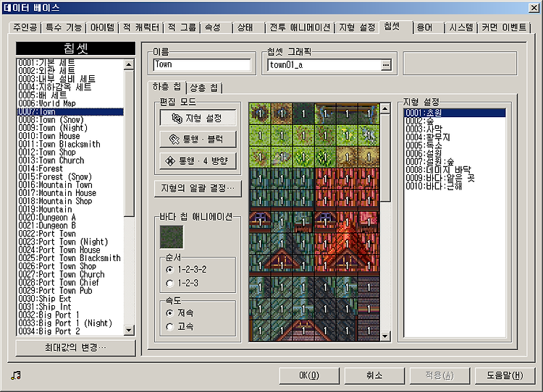Open the 적 캐릭터 tab
The width and height of the screenshot is (543, 392).
[141, 27]
